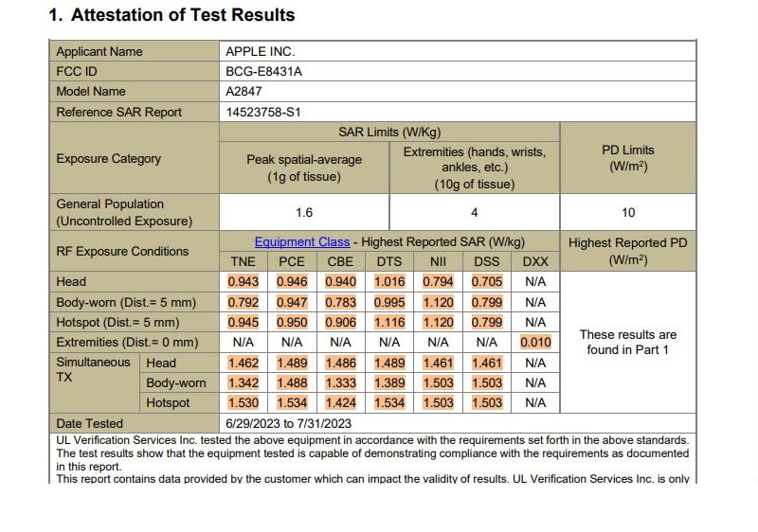Image resolution: width=758 pixels, height=532 pixels.
Task: Click the highlighted 0.010 Extremities DXX value
Action: click(535, 342)
